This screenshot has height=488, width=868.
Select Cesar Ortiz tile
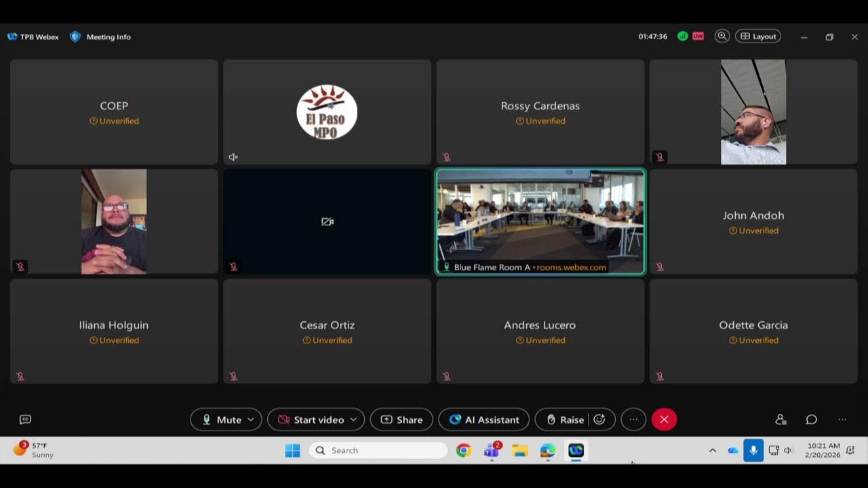327,331
